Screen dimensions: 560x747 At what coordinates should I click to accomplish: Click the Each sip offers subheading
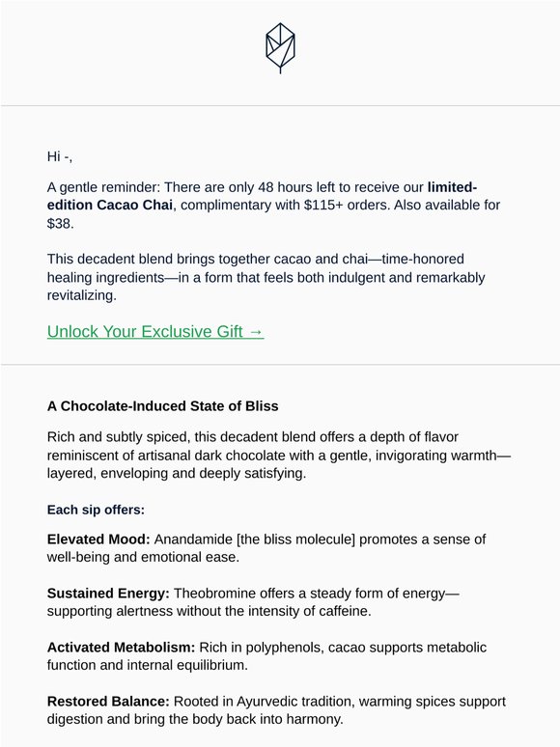pos(96,511)
